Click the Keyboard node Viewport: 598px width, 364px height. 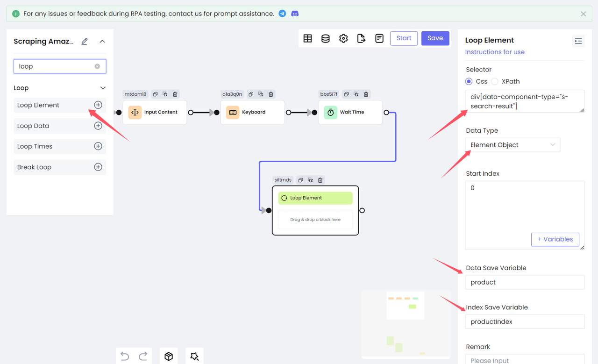252,112
